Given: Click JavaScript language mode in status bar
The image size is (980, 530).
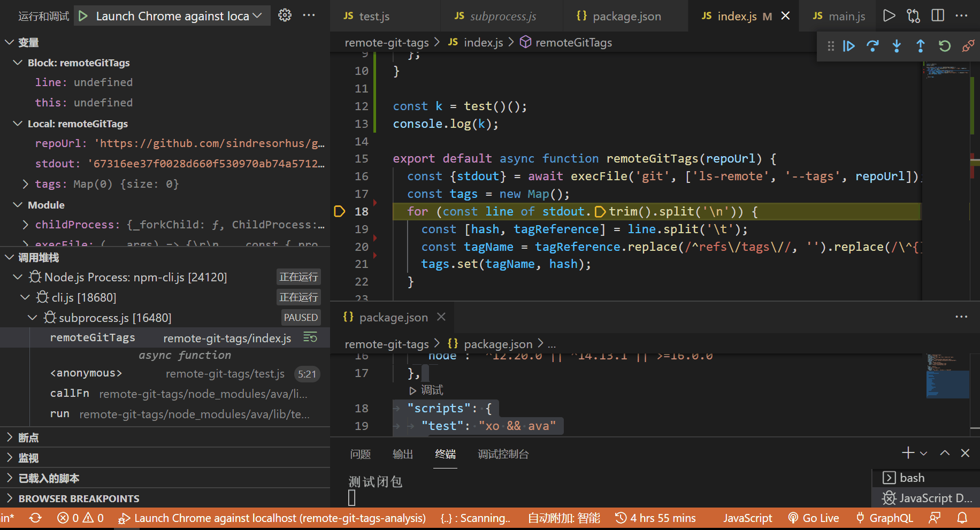Looking at the screenshot, I should 748,518.
